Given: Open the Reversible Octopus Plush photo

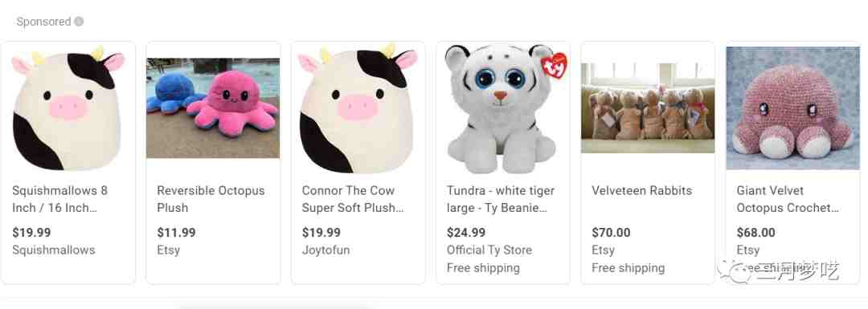Looking at the screenshot, I should coord(213,108).
